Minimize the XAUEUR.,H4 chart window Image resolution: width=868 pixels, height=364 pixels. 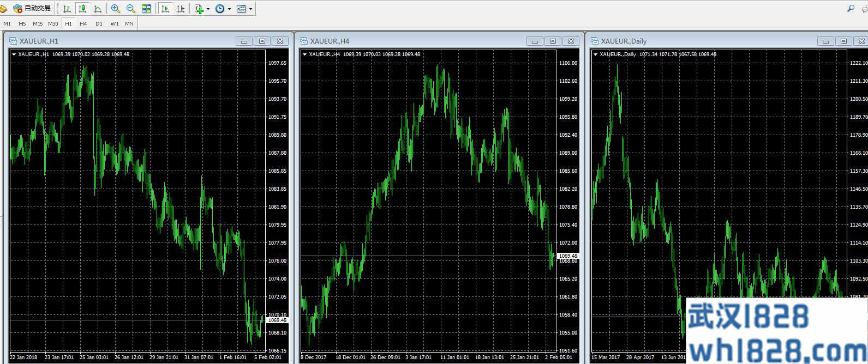(535, 41)
